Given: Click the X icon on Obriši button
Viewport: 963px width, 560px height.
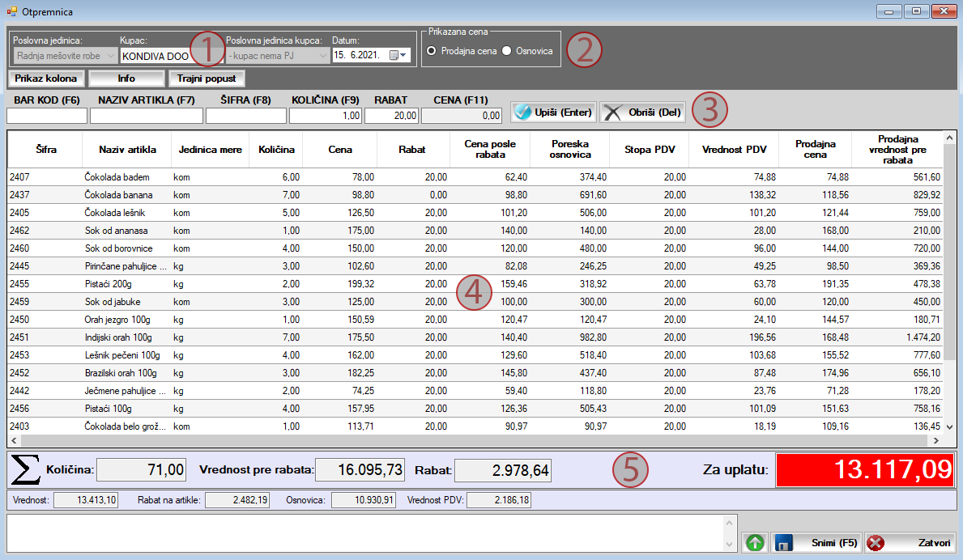Looking at the screenshot, I should [612, 112].
